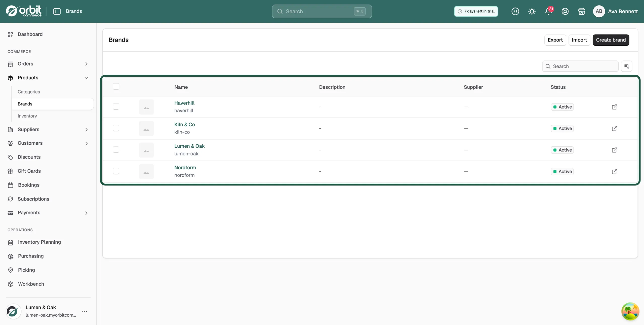Click the Import button
Screen dimensions: 644x325
coord(579,40)
